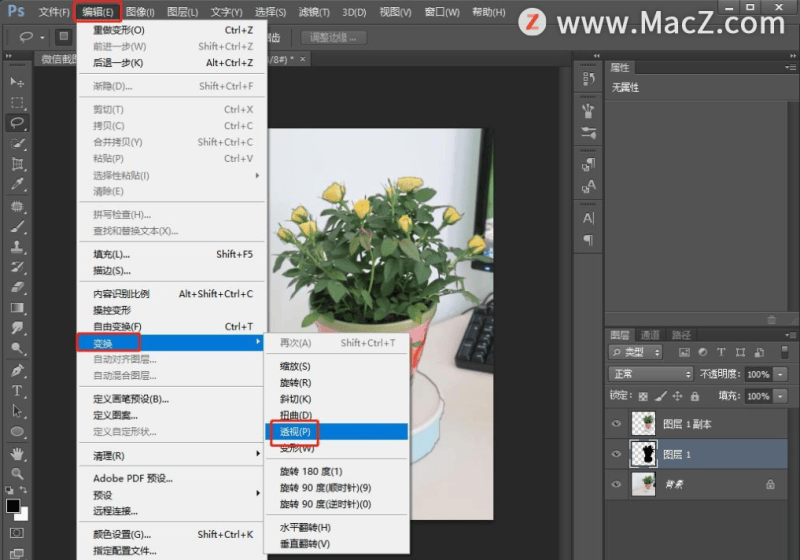
Task: Select the Healing Brush tool
Action: click(17, 206)
